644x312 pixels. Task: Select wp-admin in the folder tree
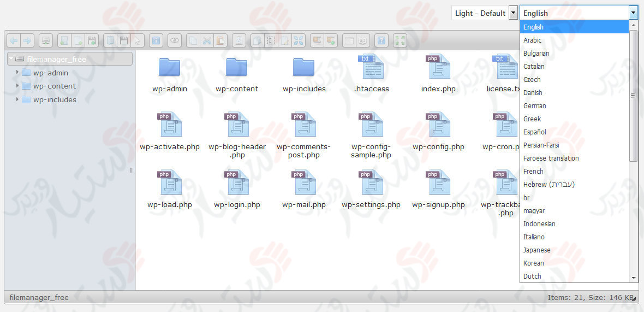(x=51, y=73)
